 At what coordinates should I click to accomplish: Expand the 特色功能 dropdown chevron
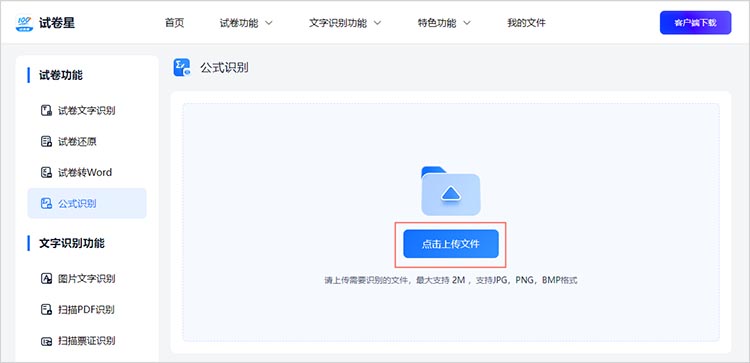[x=467, y=23]
